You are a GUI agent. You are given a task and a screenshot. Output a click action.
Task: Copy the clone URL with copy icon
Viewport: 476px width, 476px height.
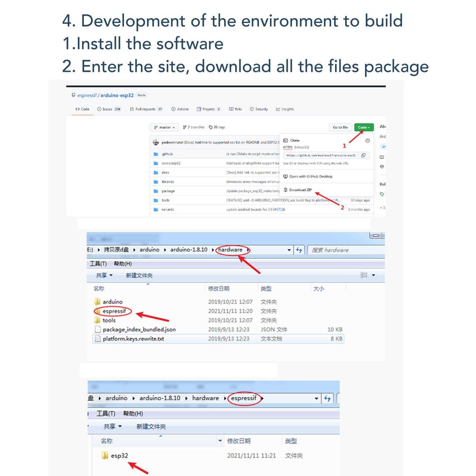pos(363,155)
